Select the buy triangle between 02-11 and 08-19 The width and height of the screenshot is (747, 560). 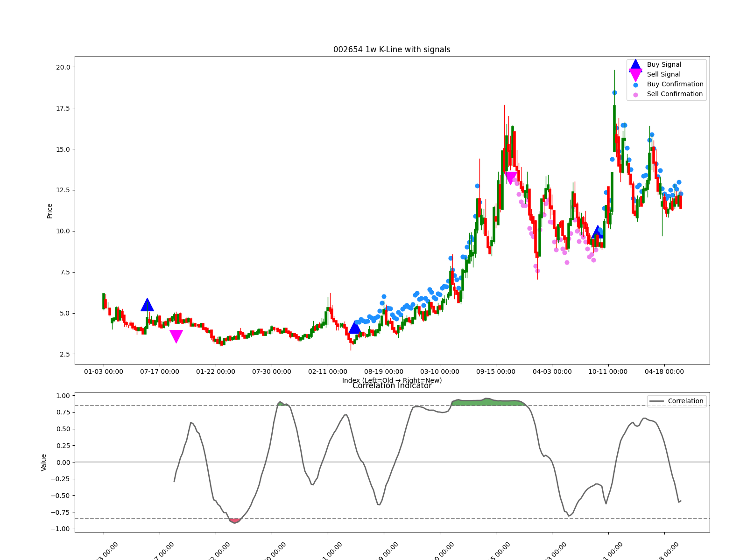point(355,327)
